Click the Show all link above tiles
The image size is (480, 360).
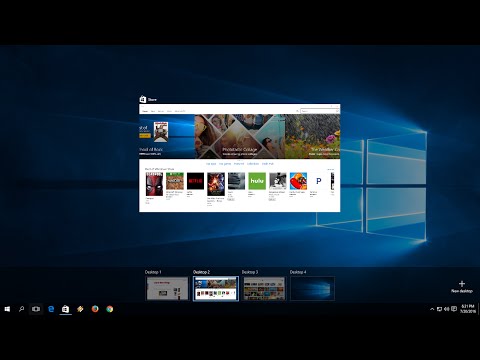click(330, 169)
